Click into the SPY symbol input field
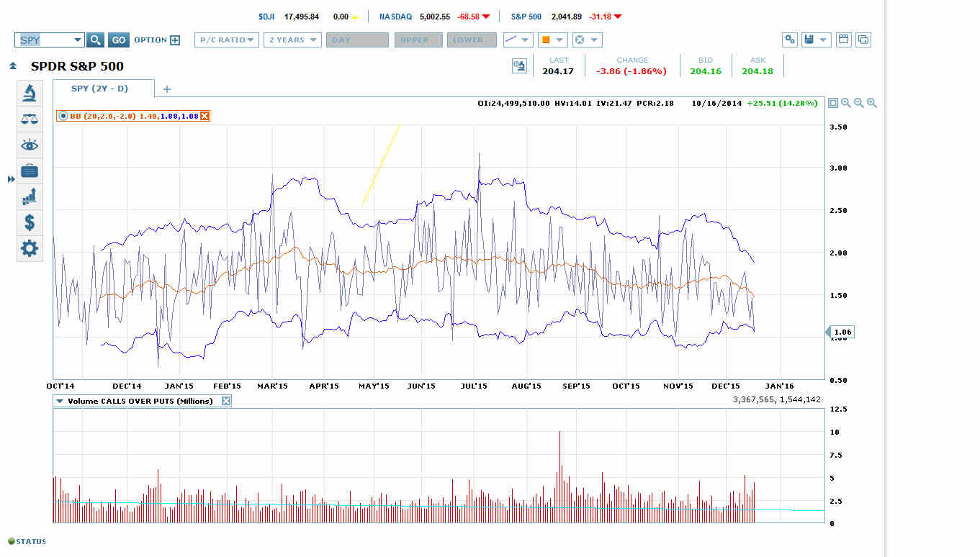Image resolution: width=980 pixels, height=557 pixels. (43, 40)
